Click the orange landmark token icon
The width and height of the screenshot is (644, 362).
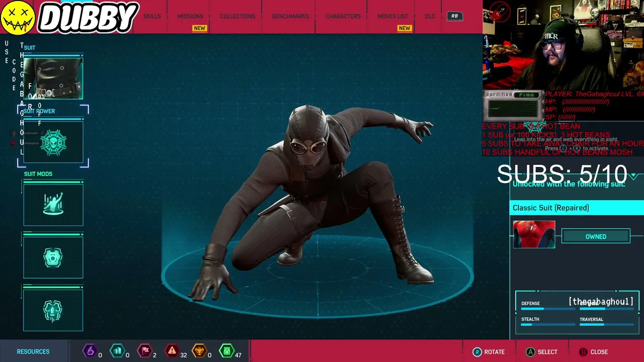(x=200, y=351)
